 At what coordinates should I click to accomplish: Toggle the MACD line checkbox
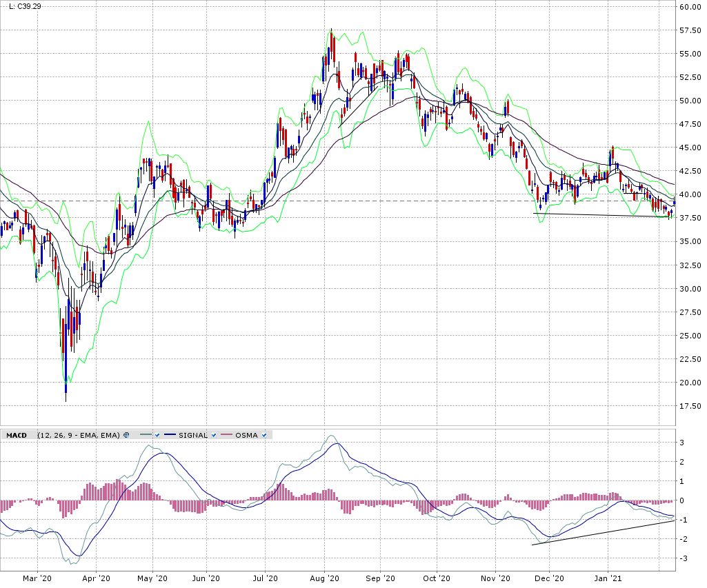pyautogui.click(x=157, y=435)
